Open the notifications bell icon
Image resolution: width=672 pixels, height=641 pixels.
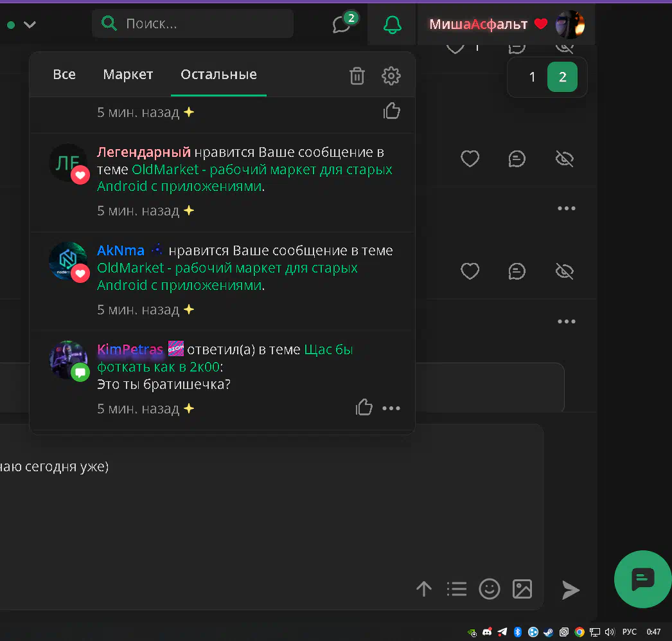click(392, 25)
